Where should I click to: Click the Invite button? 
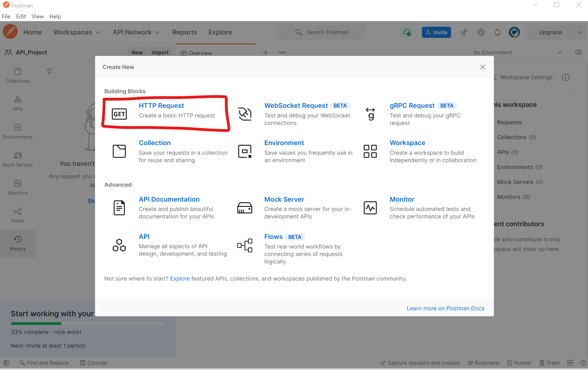tap(436, 32)
